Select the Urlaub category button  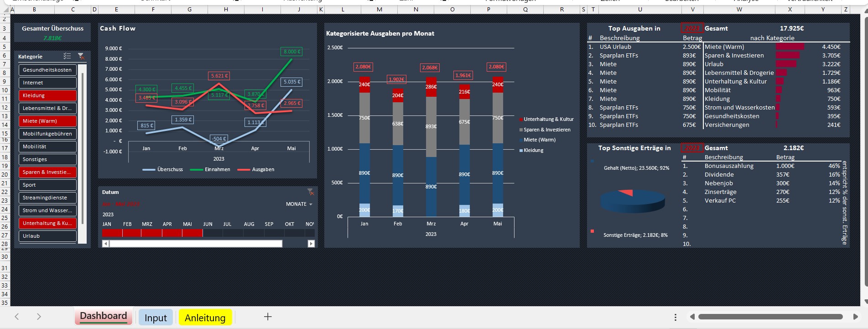[47, 236]
